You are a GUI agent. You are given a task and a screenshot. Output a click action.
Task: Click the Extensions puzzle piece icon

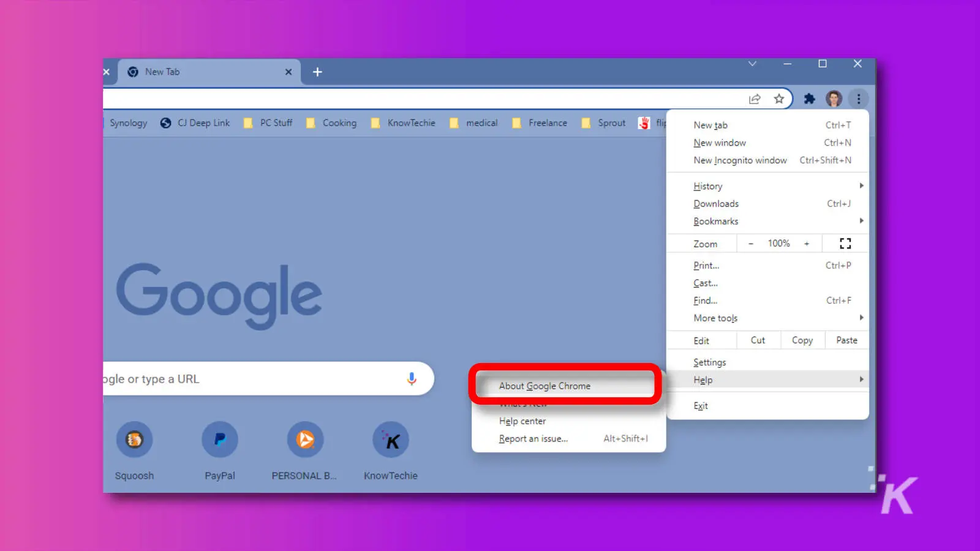coord(809,99)
